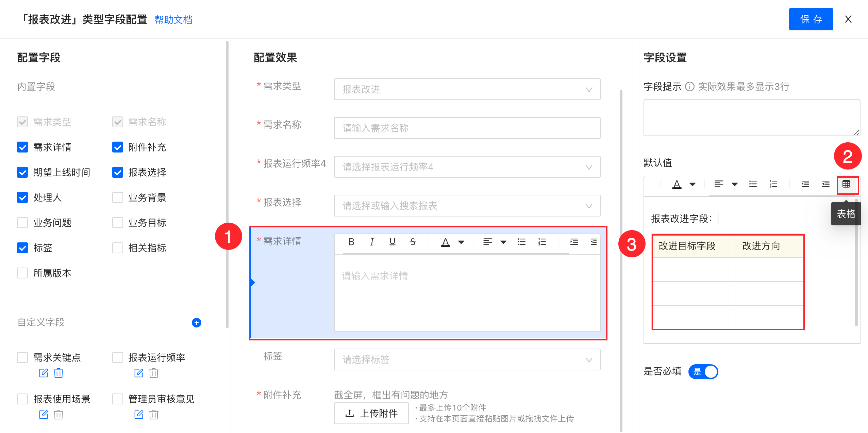Toggle the 是否必填 switch

coord(703,371)
